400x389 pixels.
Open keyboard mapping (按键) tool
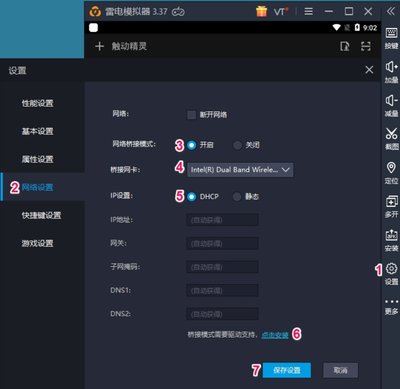click(x=391, y=38)
